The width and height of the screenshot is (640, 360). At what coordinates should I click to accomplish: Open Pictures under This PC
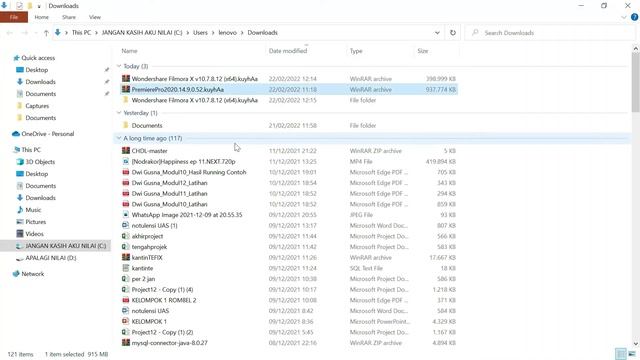click(35, 222)
